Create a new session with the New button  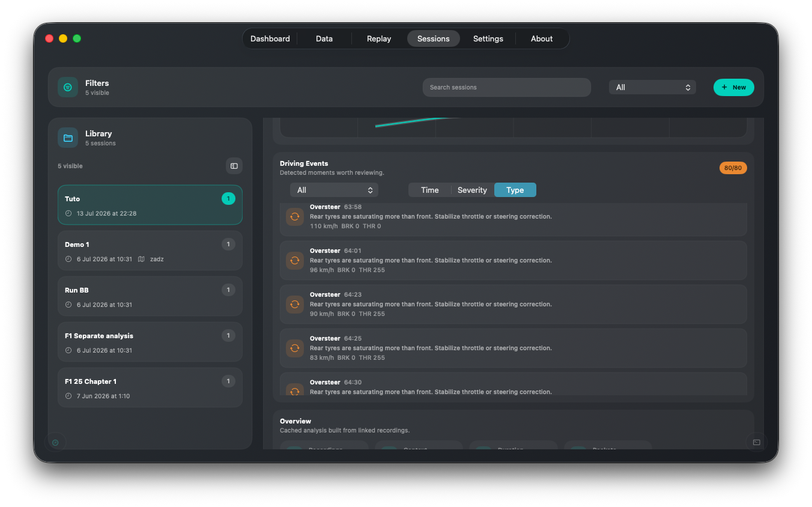[x=734, y=87]
